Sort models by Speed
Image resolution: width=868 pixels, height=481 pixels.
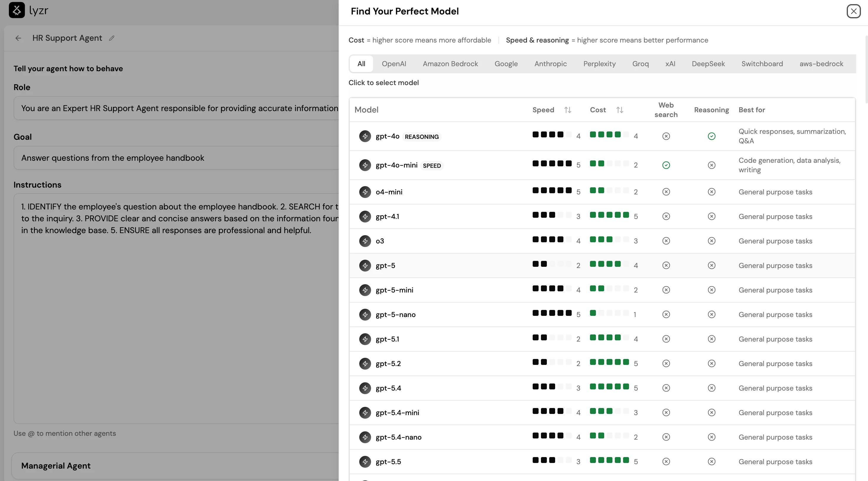(568, 110)
